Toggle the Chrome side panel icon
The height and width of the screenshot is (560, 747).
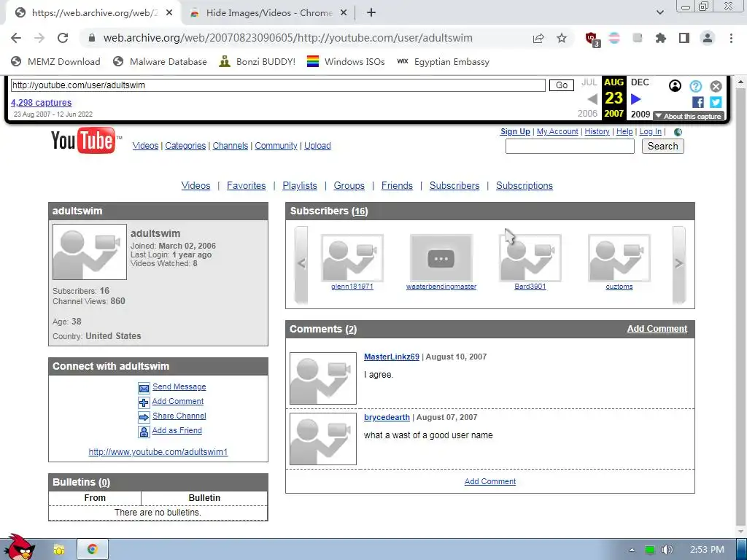(x=684, y=38)
